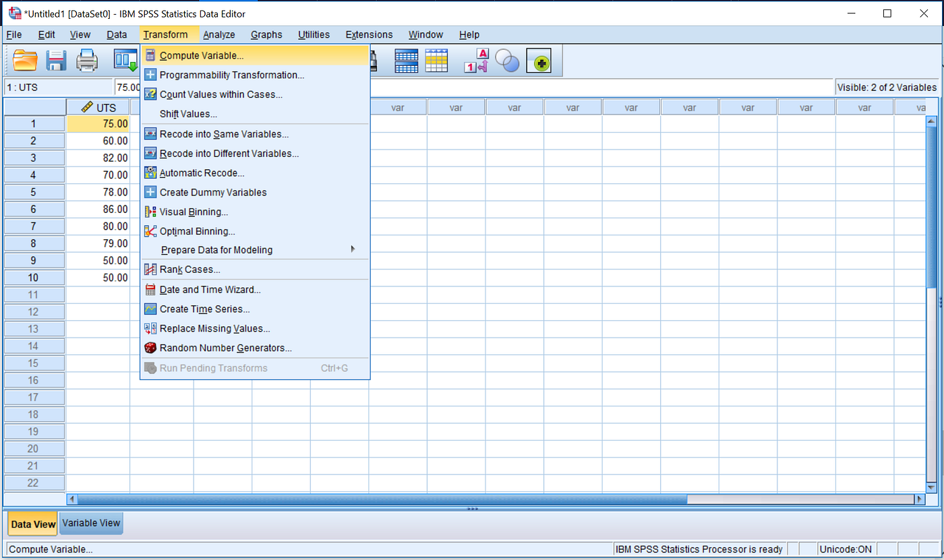
Task: Choose Create Time Series...
Action: click(x=255, y=309)
